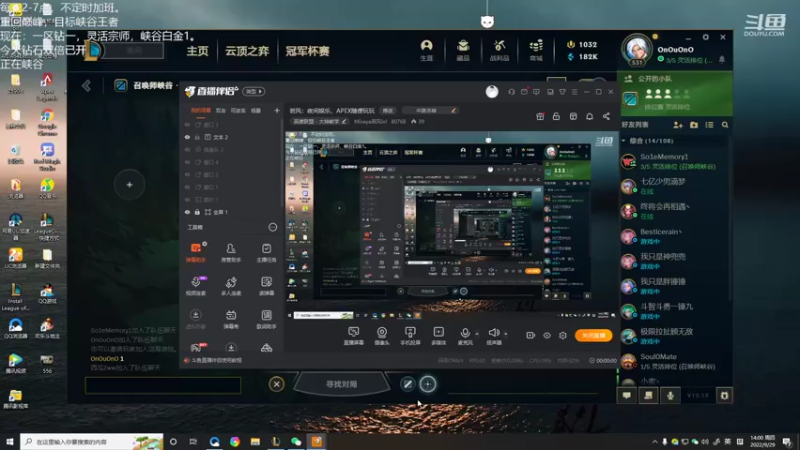800x450 pixels.
Task: Click search icon in 好友列表 header
Action: (725, 124)
